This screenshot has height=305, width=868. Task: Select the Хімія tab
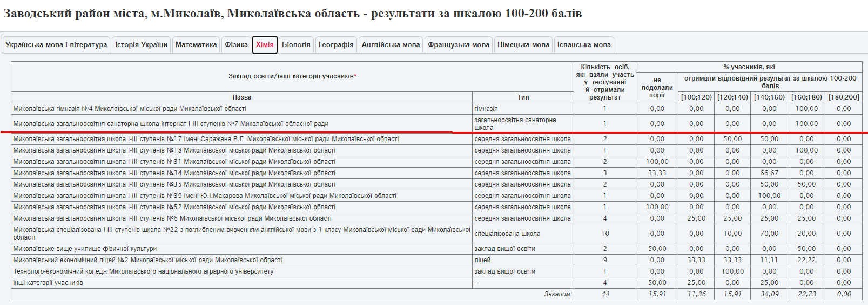point(265,45)
